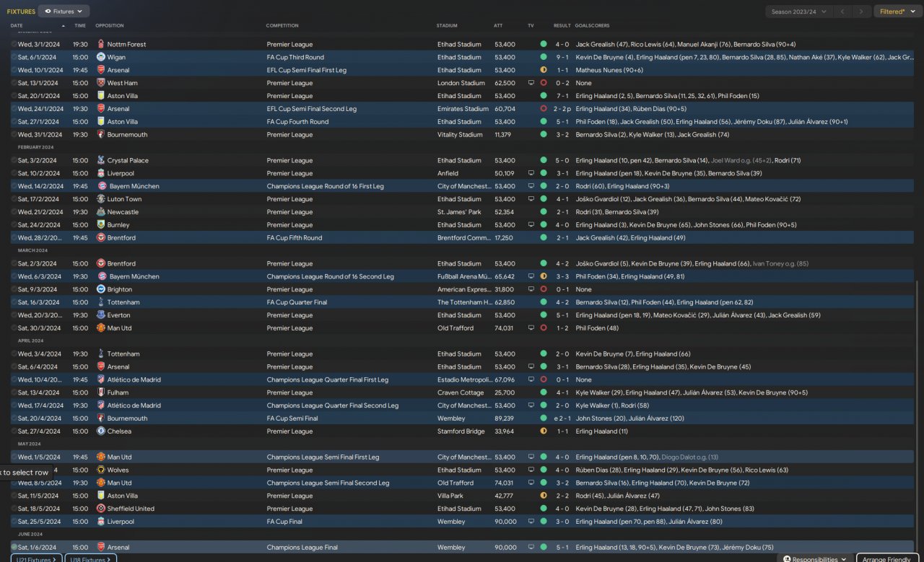The image size is (924, 562).
Task: Open the Tottenham link on 16/3/2024
Action: (x=123, y=302)
